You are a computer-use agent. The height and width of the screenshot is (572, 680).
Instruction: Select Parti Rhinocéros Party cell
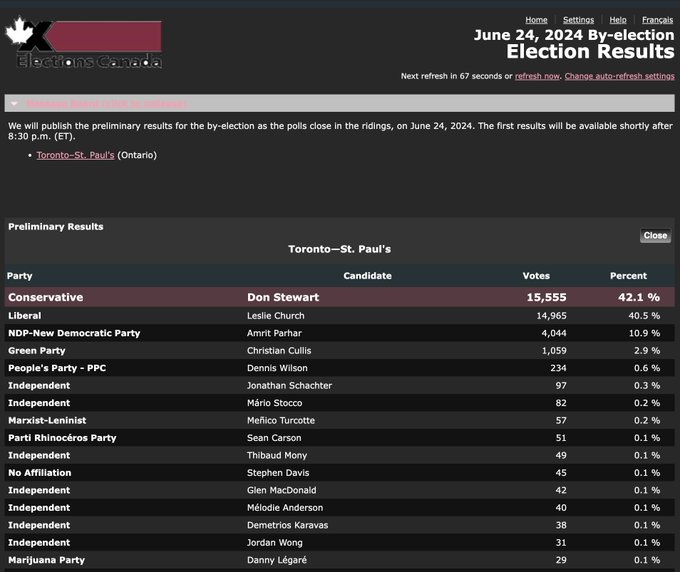click(62, 438)
